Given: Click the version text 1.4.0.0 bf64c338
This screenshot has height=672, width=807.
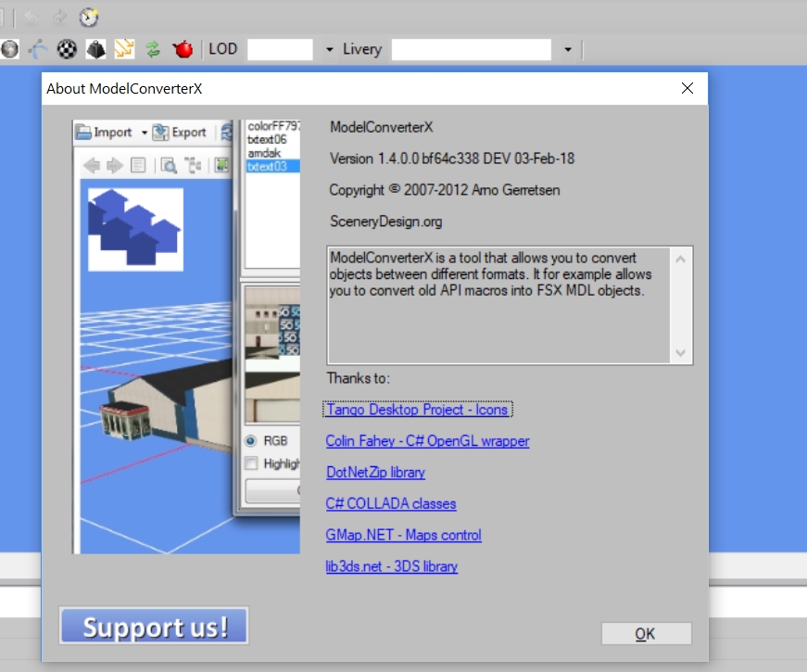Looking at the screenshot, I should coord(452,158).
